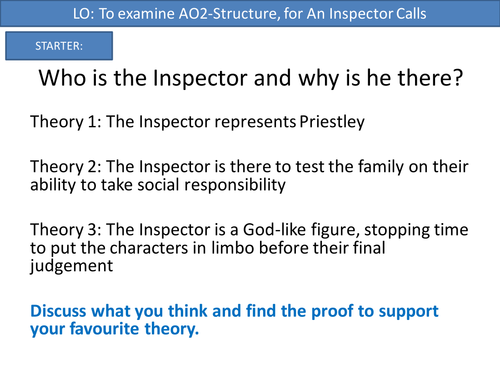Select the social responsibility line
Screen dimensions: 500x375
tap(158, 185)
